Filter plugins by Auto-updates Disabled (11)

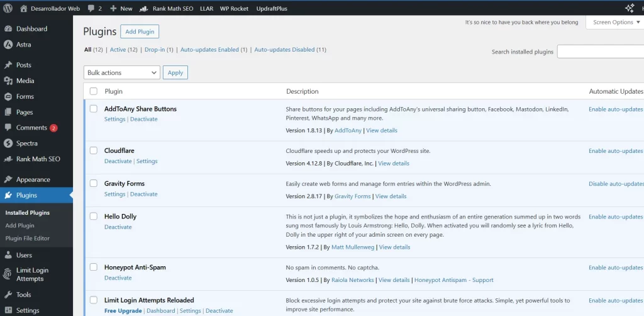[291, 49]
